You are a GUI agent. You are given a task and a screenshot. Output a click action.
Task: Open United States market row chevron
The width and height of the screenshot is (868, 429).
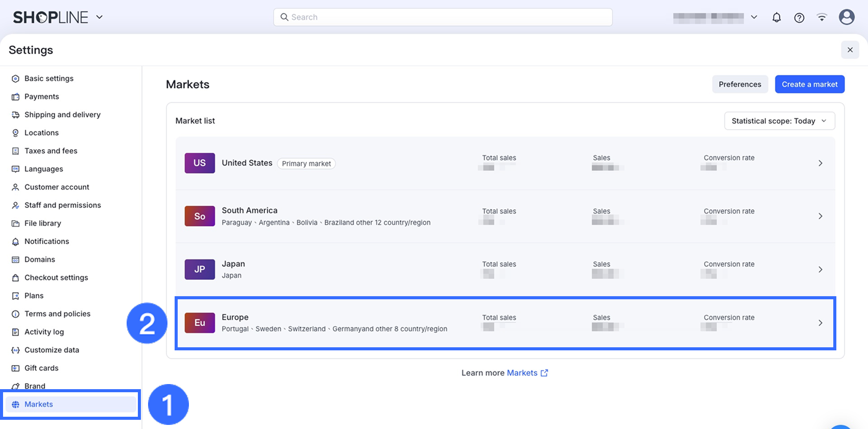pos(820,163)
